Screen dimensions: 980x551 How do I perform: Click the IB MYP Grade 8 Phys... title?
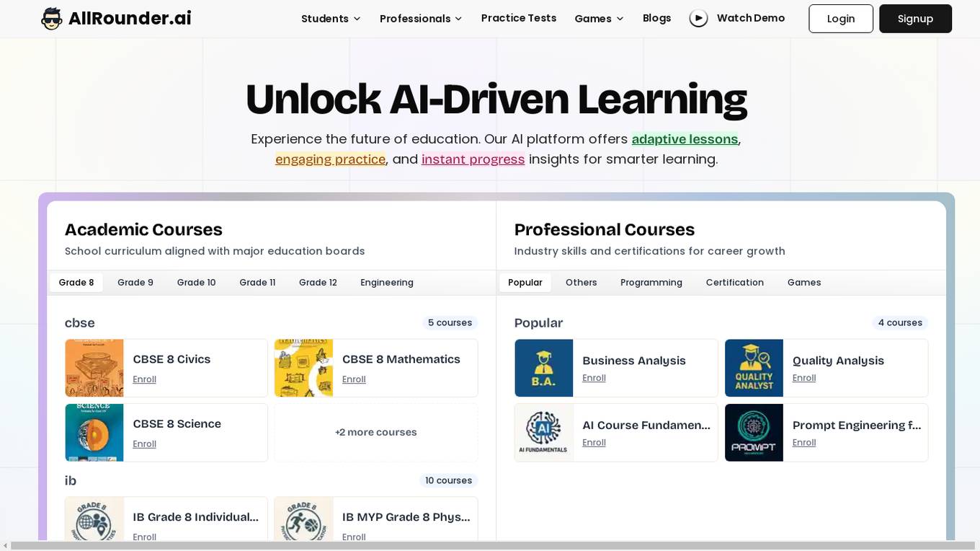[x=406, y=517]
